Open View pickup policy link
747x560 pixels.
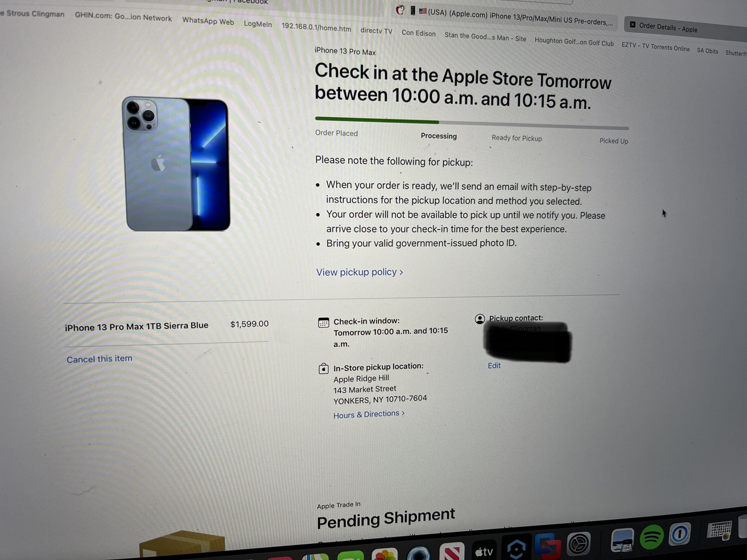pos(359,272)
